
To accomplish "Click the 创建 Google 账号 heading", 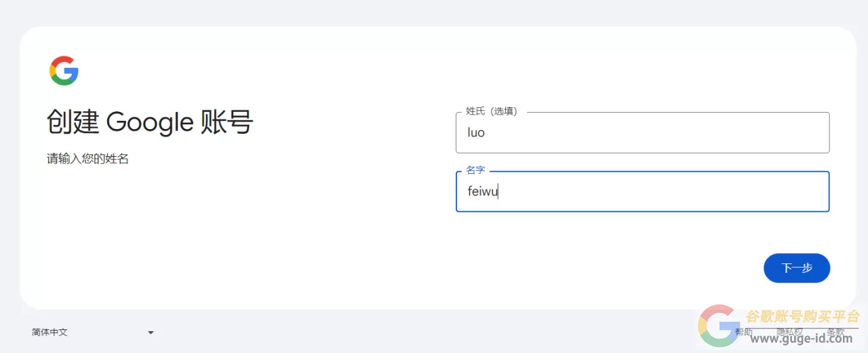I will 150,123.
